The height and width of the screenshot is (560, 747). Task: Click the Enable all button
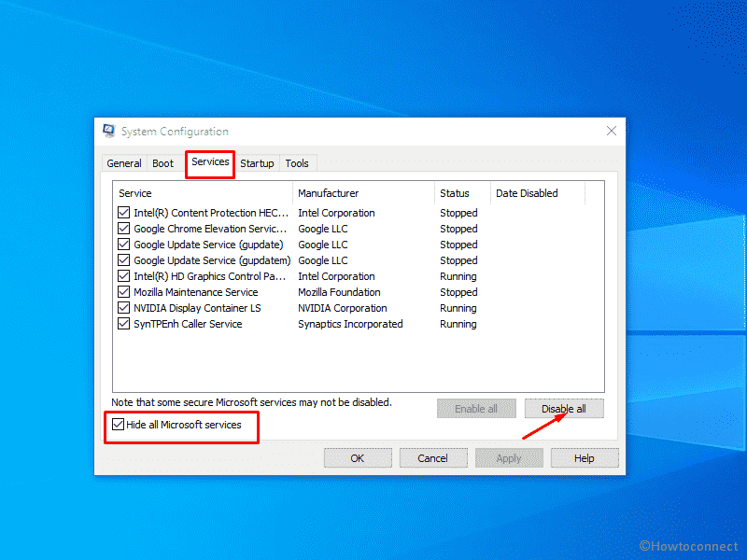click(x=476, y=408)
